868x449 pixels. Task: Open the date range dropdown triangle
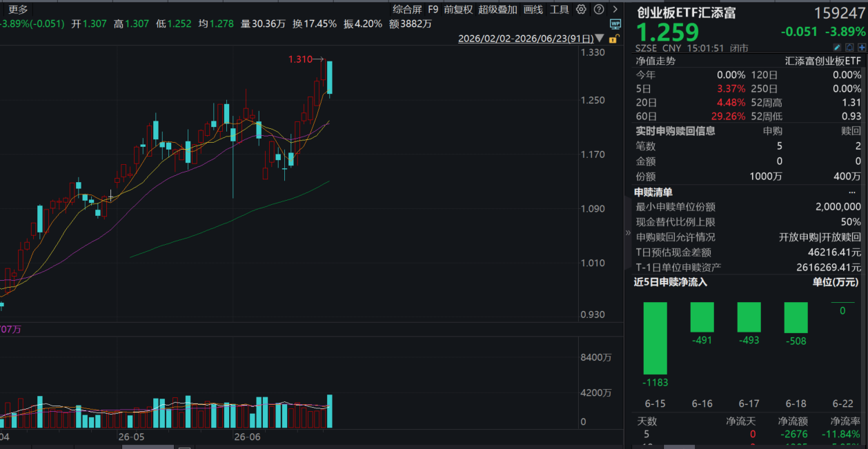599,38
